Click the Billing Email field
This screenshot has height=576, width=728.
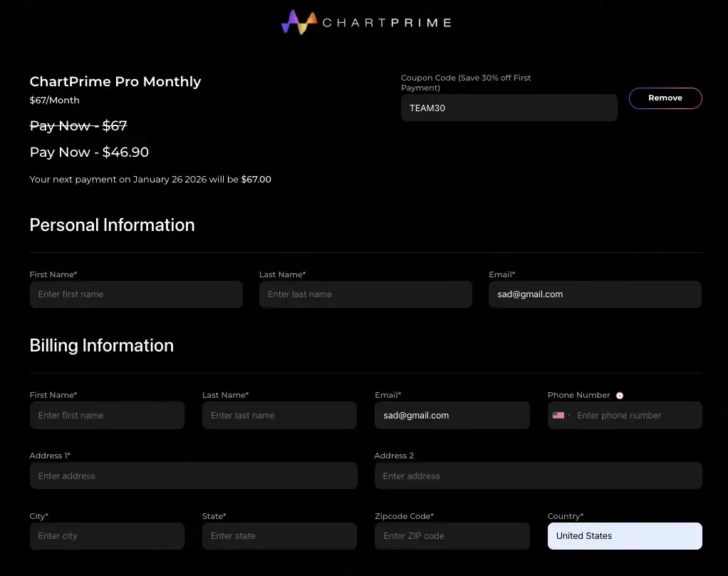[x=452, y=416]
